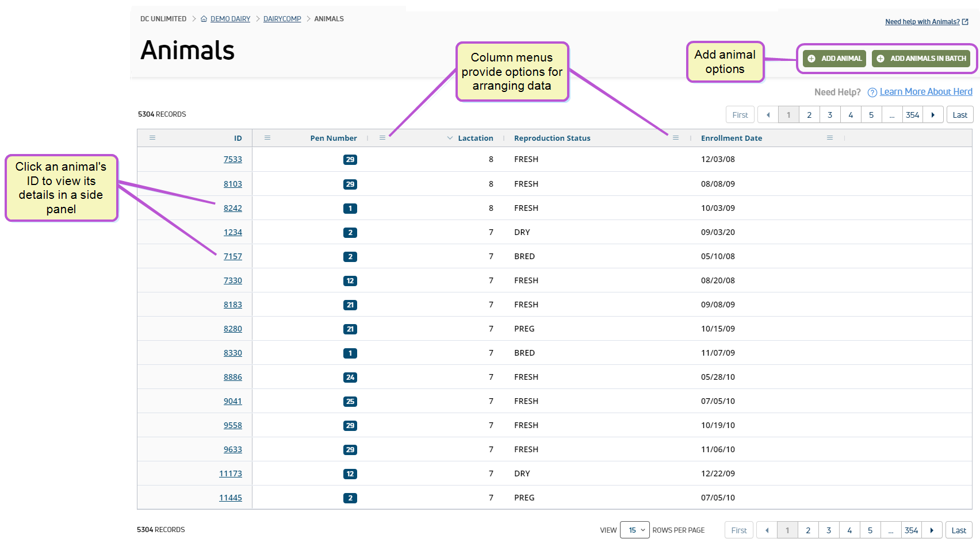This screenshot has width=980, height=543.
Task: Go to page 4 in top pagination
Action: click(851, 115)
